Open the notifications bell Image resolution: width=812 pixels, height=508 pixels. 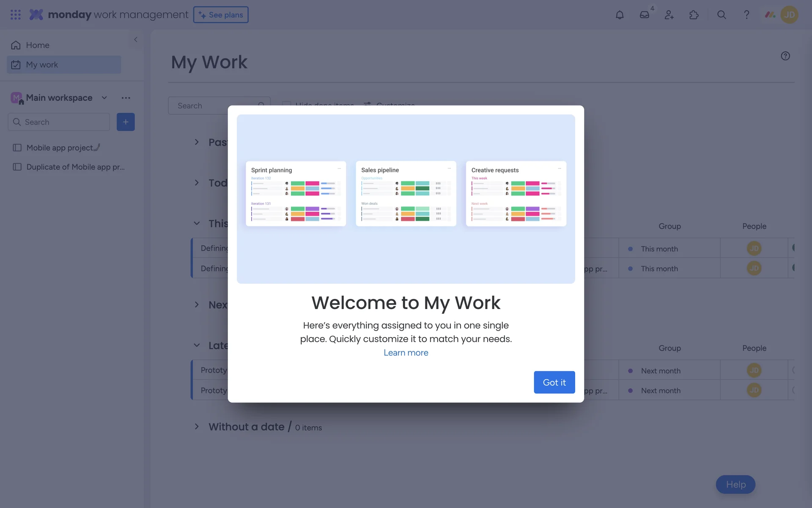[620, 15]
